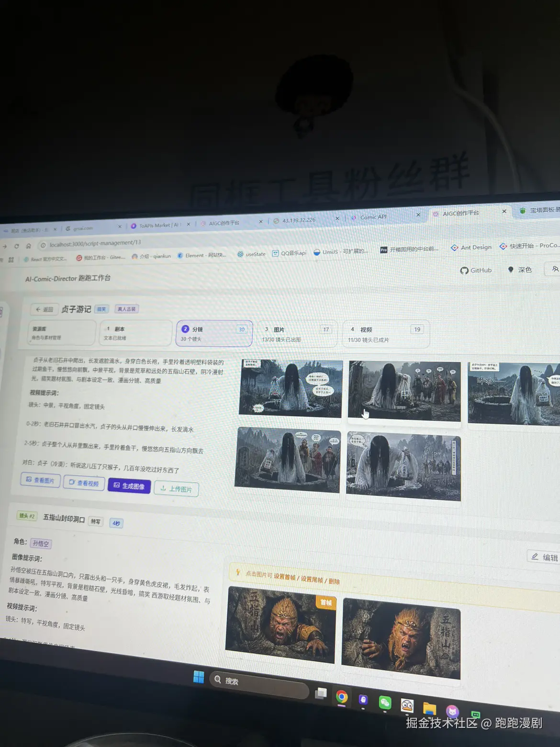Viewport: 560px width, 747px height.
Task: Click the 孙悟空 character tag
Action: point(41,543)
